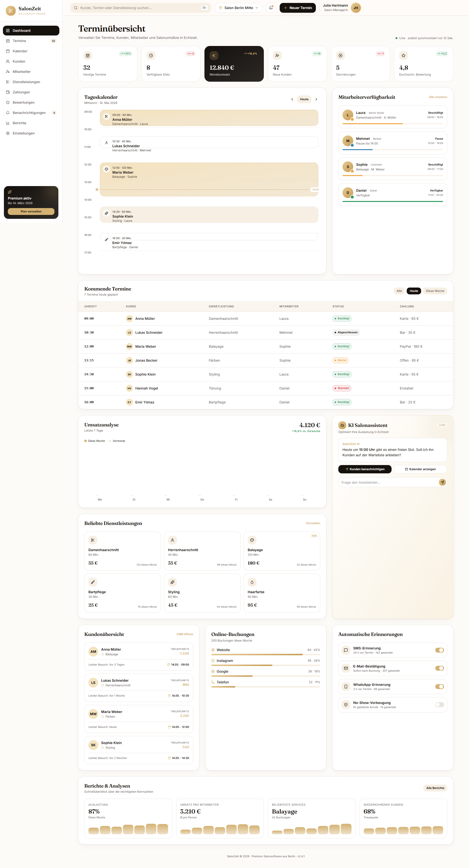The width and height of the screenshot is (469, 868).
Task: Click the Haarfarbe droplet service icon
Action: pyautogui.click(x=252, y=582)
